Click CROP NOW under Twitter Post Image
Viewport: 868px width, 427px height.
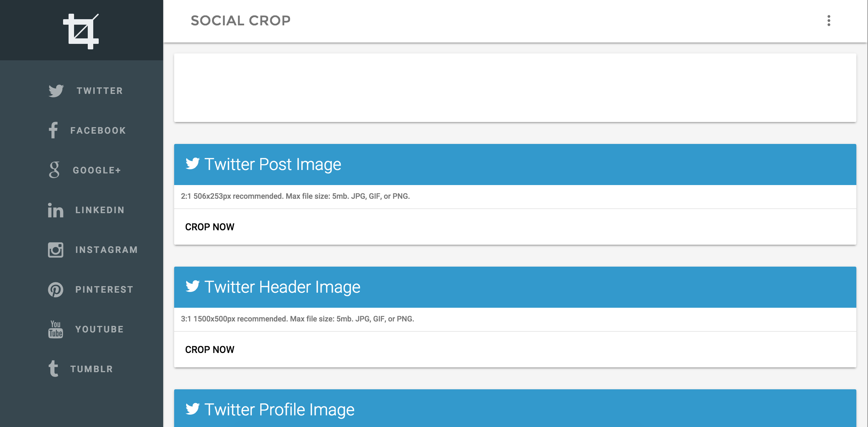(210, 227)
